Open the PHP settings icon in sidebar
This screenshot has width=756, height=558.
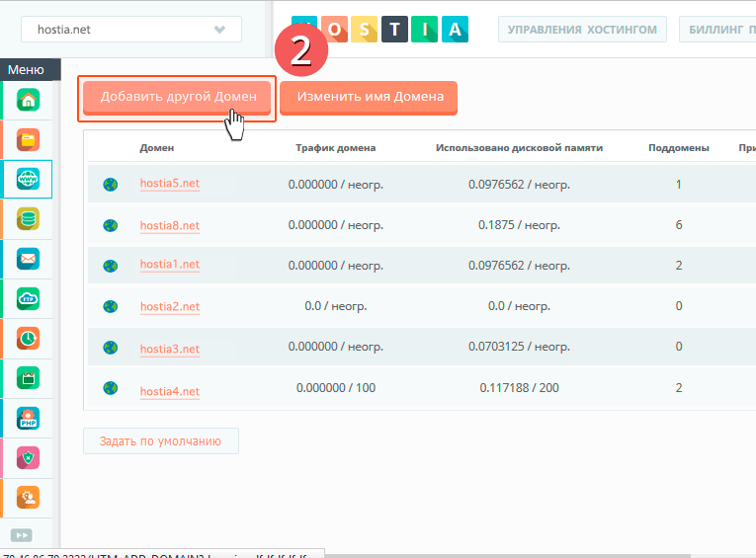coord(28,419)
